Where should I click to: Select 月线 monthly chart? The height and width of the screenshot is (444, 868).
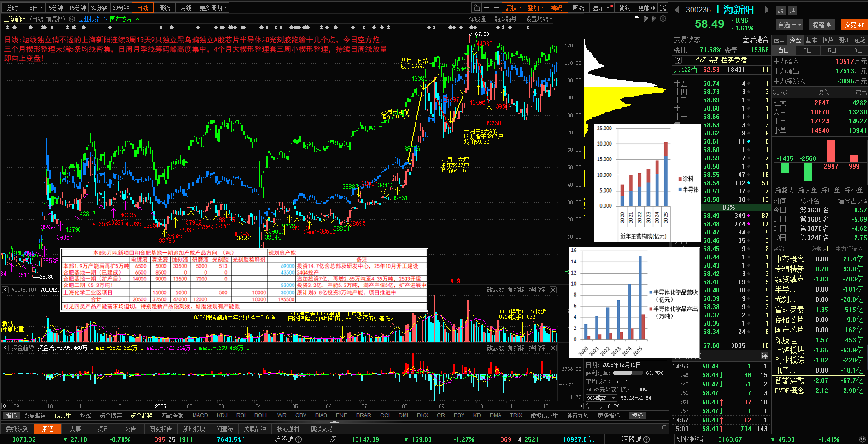(x=186, y=8)
